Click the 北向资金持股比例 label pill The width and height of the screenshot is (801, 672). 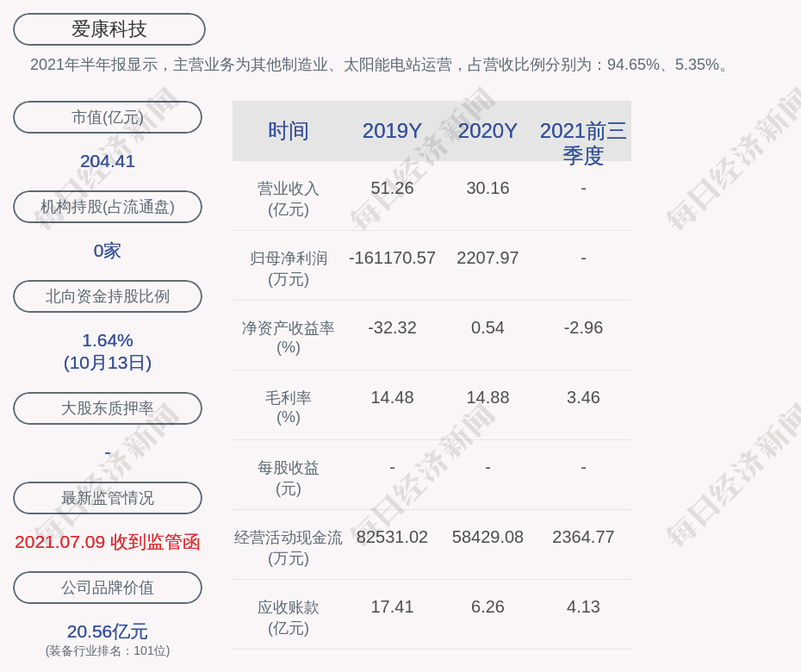click(108, 296)
